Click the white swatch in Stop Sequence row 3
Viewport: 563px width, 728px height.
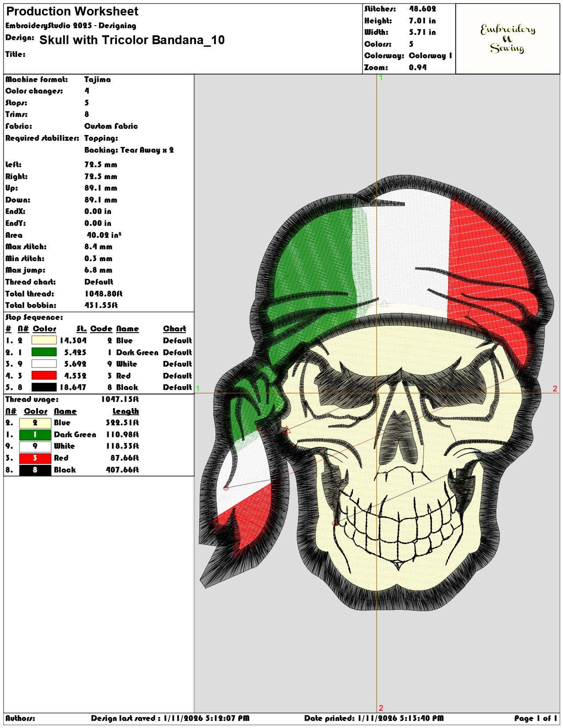(x=44, y=364)
